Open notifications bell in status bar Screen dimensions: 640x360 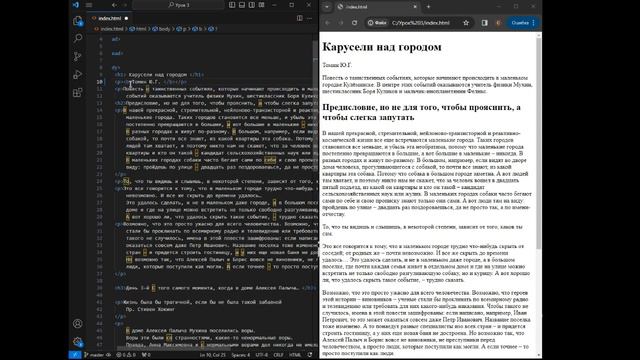pyautogui.click(x=310, y=355)
